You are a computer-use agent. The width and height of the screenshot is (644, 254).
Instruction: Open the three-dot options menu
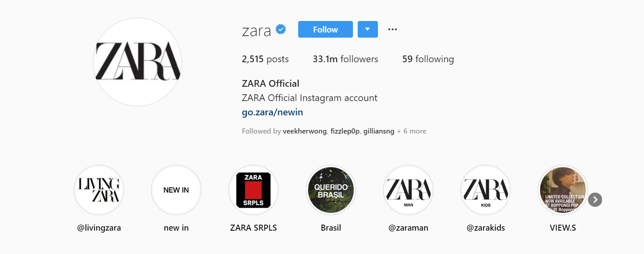[393, 29]
